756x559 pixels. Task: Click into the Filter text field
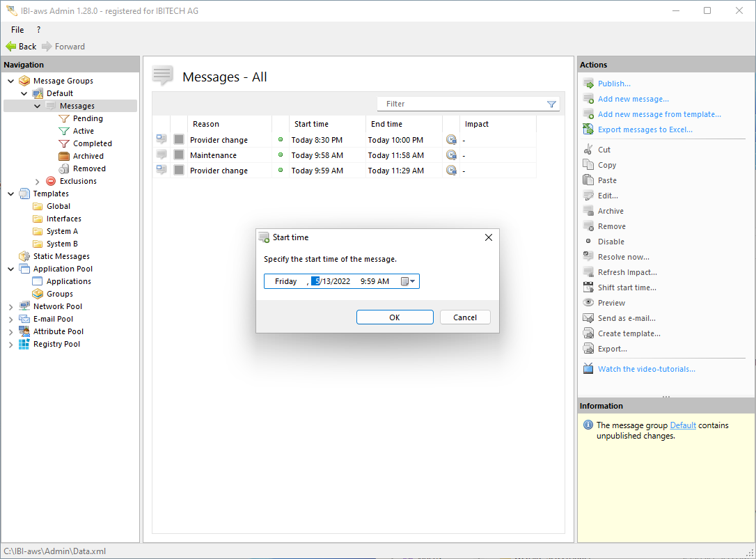(x=459, y=104)
